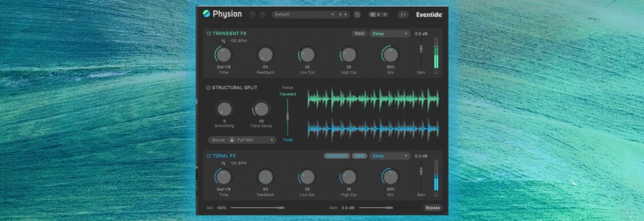Open the info menu dropdown
Image resolution: width=644 pixels, height=221 pixels.
point(403,14)
